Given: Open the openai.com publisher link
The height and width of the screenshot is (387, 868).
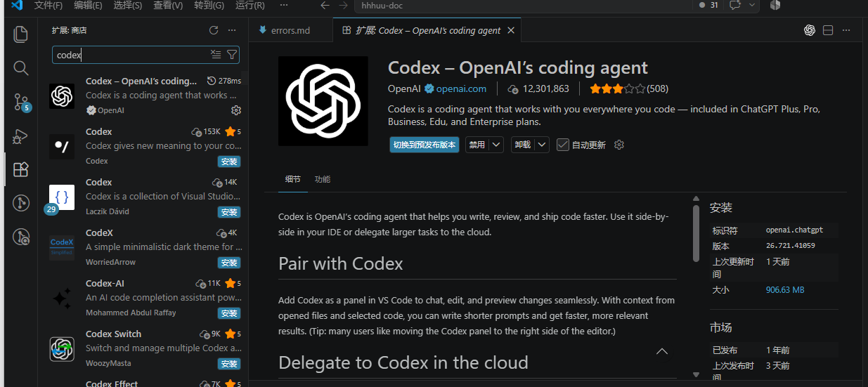Looking at the screenshot, I should [x=461, y=88].
